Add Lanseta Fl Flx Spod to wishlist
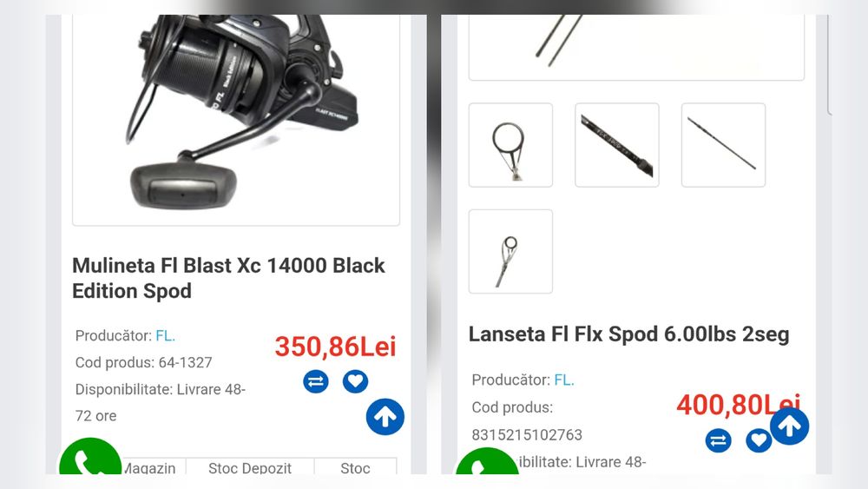 point(759,441)
